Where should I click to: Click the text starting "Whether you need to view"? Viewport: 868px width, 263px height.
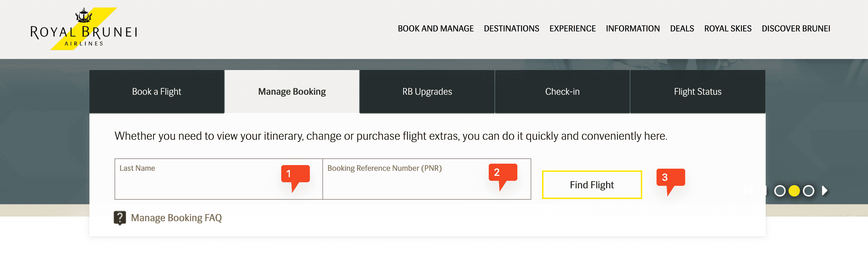(391, 136)
